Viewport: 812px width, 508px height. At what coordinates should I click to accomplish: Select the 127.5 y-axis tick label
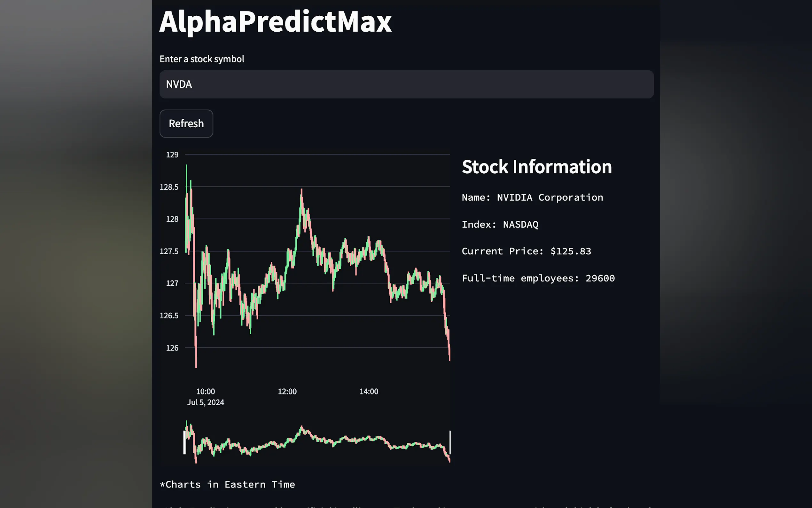[169, 251]
